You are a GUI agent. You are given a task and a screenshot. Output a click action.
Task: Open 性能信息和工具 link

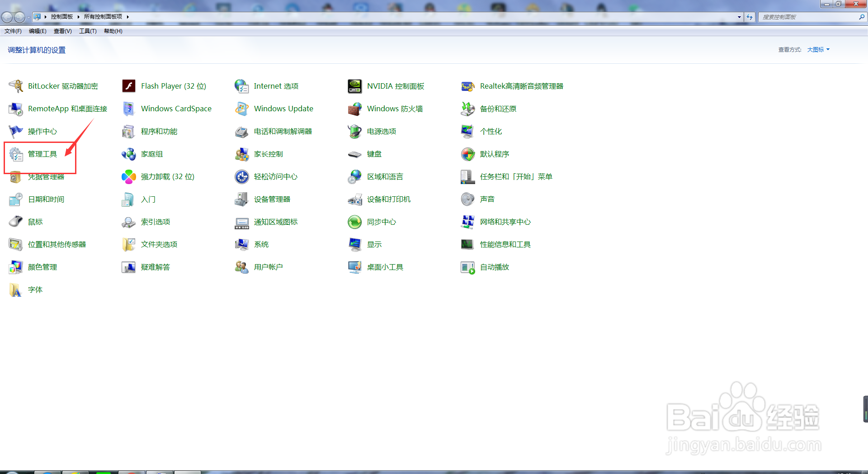pyautogui.click(x=505, y=244)
